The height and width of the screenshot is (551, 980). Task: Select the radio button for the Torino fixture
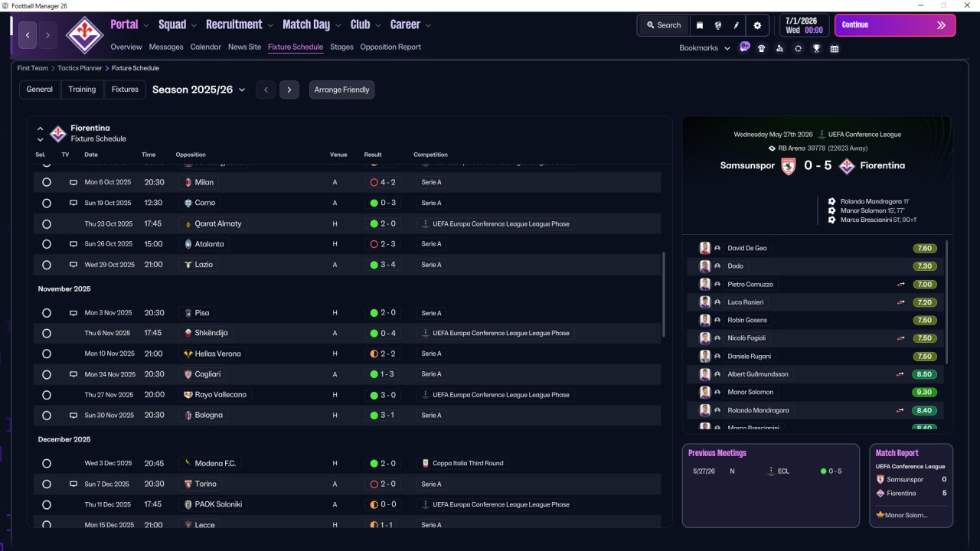(47, 484)
